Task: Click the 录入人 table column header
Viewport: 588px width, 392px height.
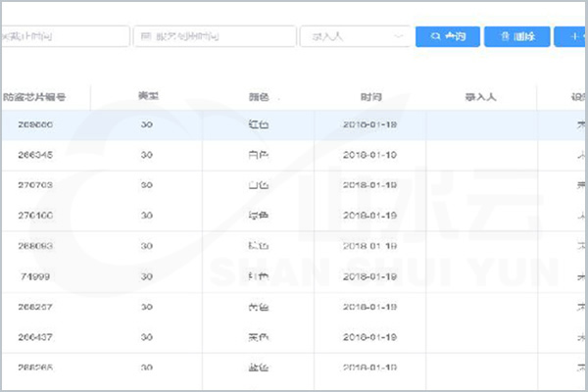Action: pos(481,97)
